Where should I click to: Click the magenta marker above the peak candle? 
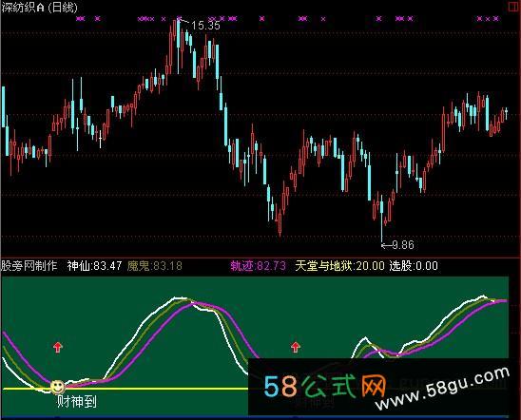point(179,18)
